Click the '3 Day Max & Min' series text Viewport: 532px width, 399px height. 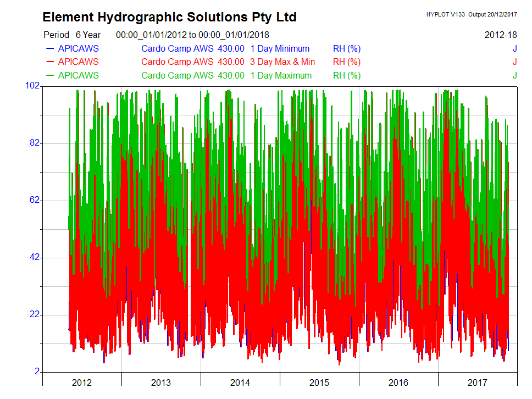click(282, 62)
